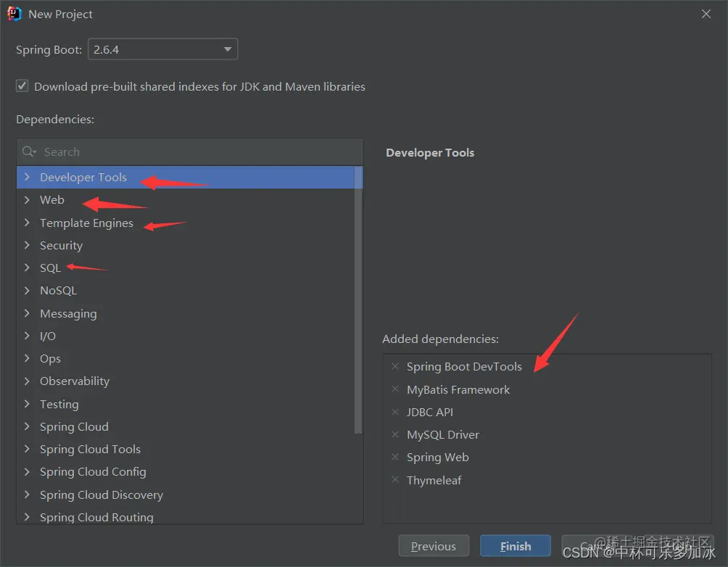Viewport: 728px width, 567px height.
Task: Expand the Observability category chevron
Action: (x=27, y=381)
